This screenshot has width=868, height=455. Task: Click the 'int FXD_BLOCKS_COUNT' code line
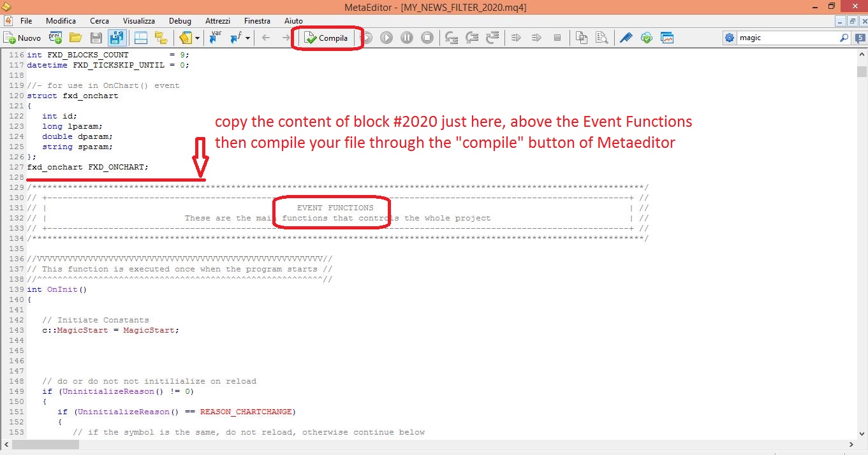tap(108, 55)
